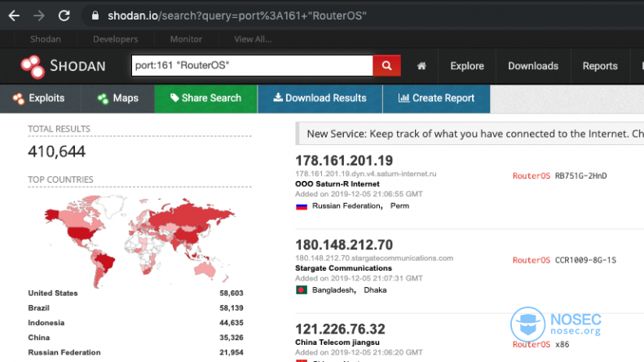Screen dimensions: 644x362
Task: Reload the page with the refresh icon
Action: (64, 15)
